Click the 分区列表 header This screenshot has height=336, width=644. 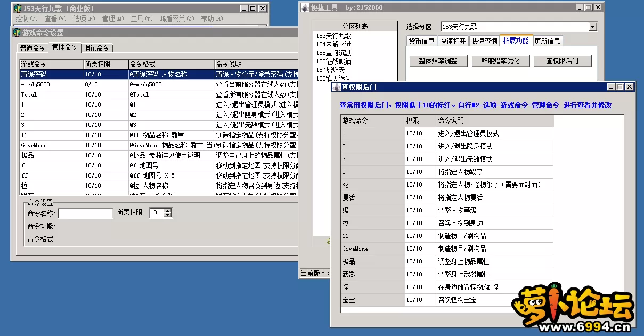pyautogui.click(x=355, y=26)
